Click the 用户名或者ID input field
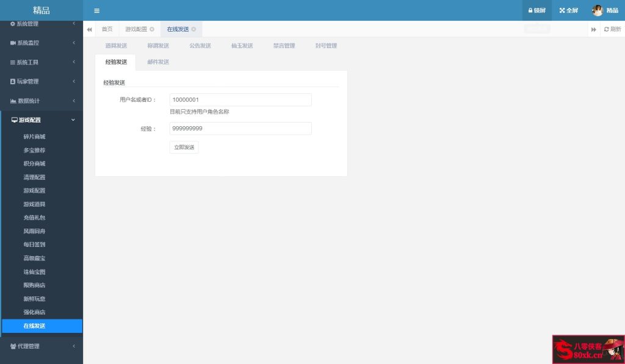 pos(240,100)
